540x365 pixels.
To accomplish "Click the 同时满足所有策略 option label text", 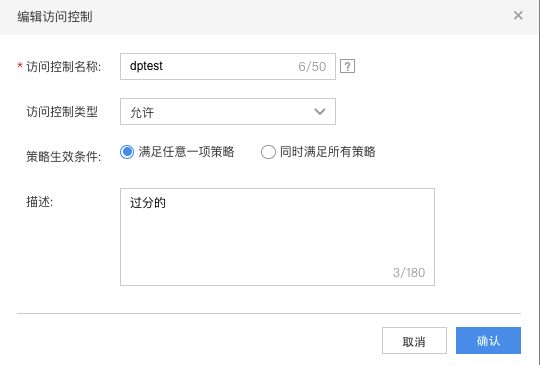I will click(328, 152).
